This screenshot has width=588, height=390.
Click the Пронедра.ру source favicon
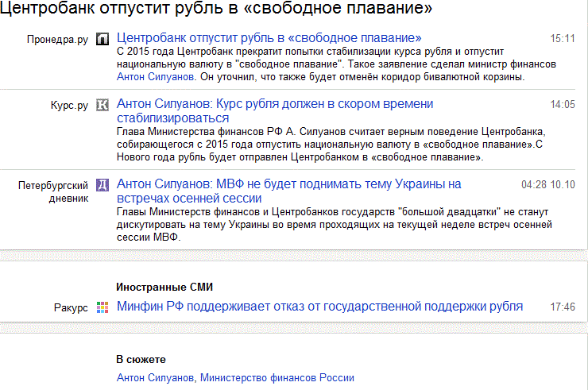(x=103, y=39)
